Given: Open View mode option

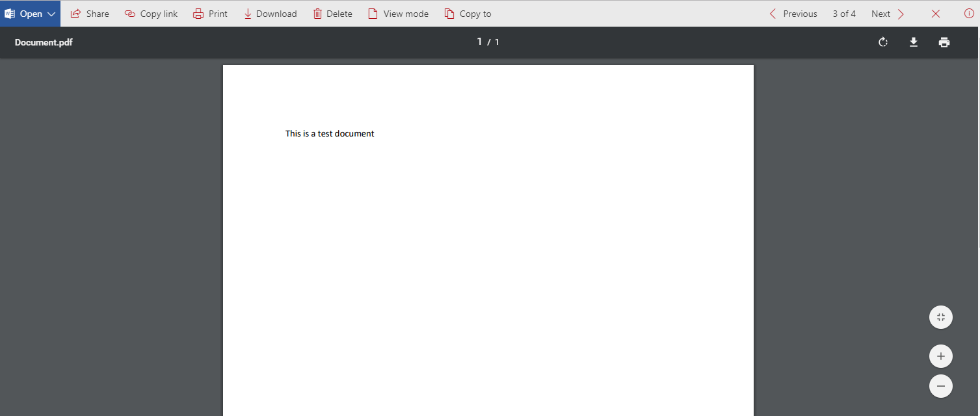Looking at the screenshot, I should tap(398, 14).
